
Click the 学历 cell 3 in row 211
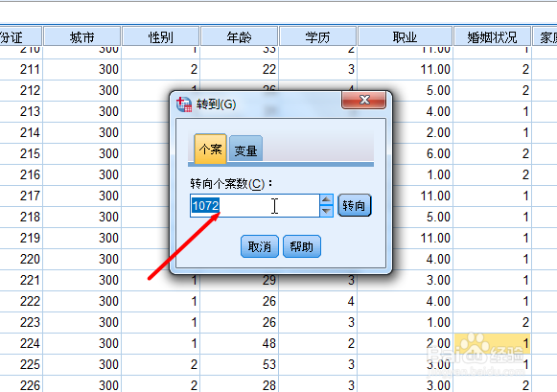pos(318,69)
